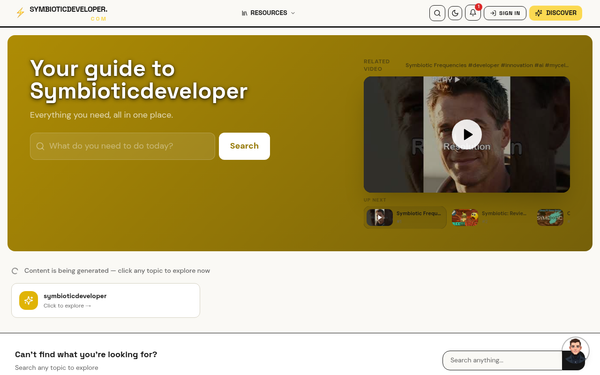
Task: Click the 'Everything you need, all in one place.' text
Action: [x=101, y=115]
